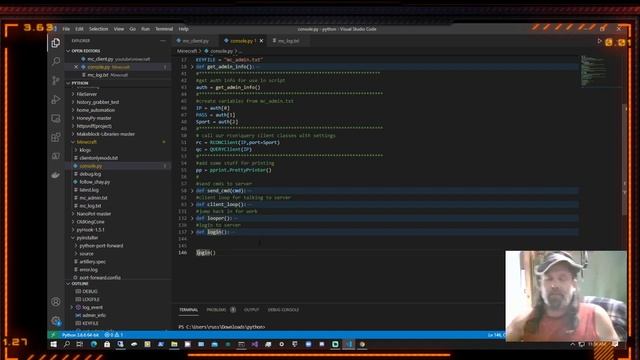640x360 pixels.
Task: Open the Edit menu
Action: pyautogui.click(x=79, y=29)
